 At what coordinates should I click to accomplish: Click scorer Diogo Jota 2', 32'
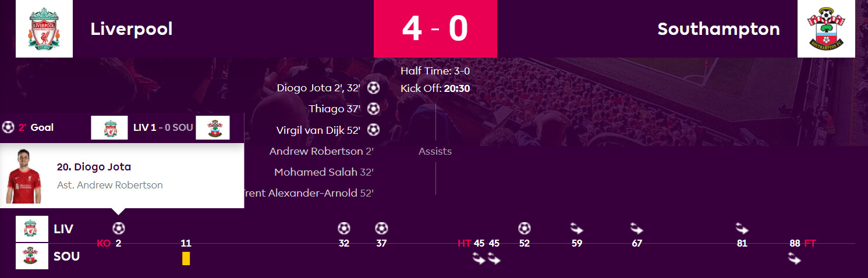click(x=319, y=88)
